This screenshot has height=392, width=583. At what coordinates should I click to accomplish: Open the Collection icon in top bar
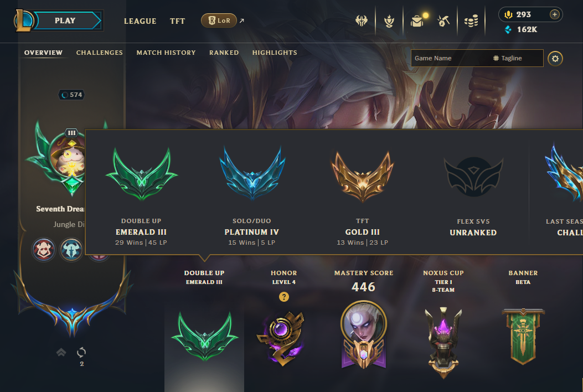(389, 21)
